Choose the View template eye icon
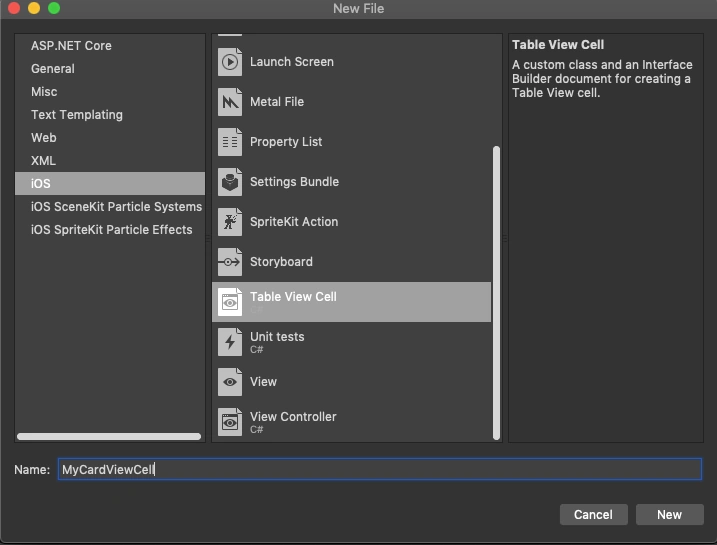Viewport: 717px width, 545px height. tap(230, 382)
